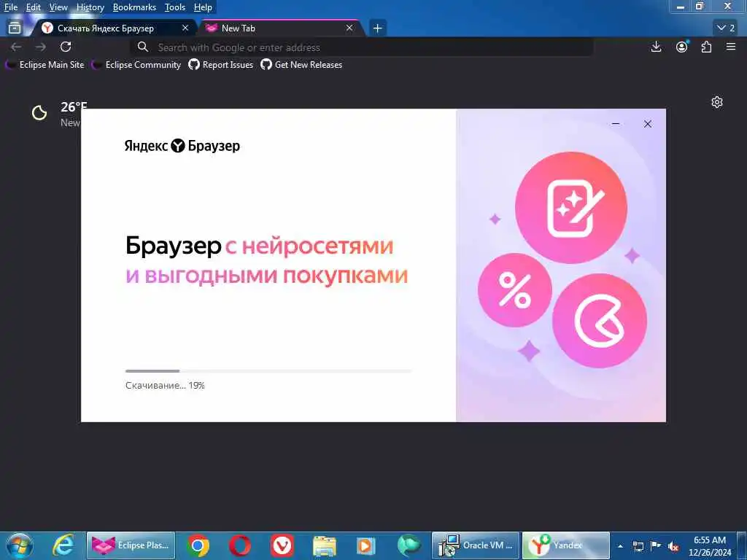This screenshot has height=560, width=747.
Task: Close the New Tab tab
Action: pyautogui.click(x=349, y=28)
